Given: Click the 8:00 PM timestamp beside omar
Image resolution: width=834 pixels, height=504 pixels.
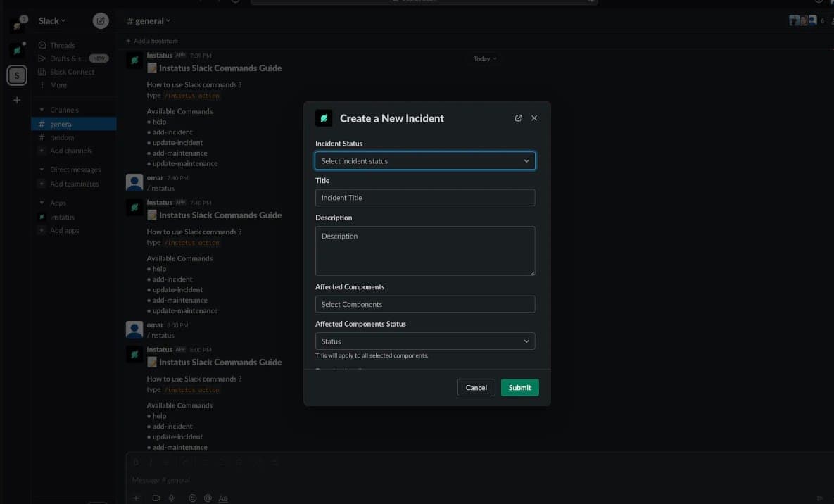Looking at the screenshot, I should click(x=177, y=325).
